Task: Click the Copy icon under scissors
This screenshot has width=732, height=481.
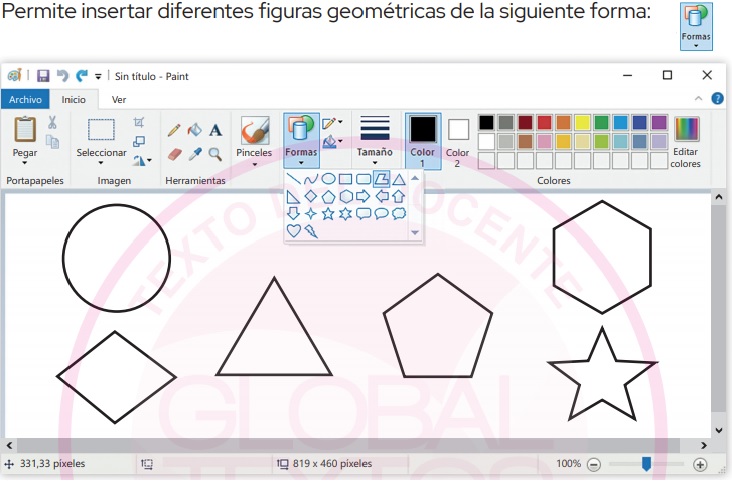Action: (52, 141)
